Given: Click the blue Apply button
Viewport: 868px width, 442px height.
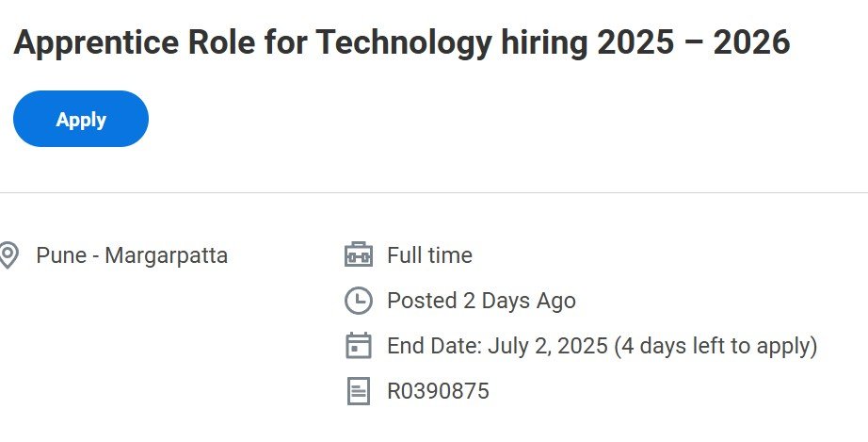Looking at the screenshot, I should (x=81, y=119).
